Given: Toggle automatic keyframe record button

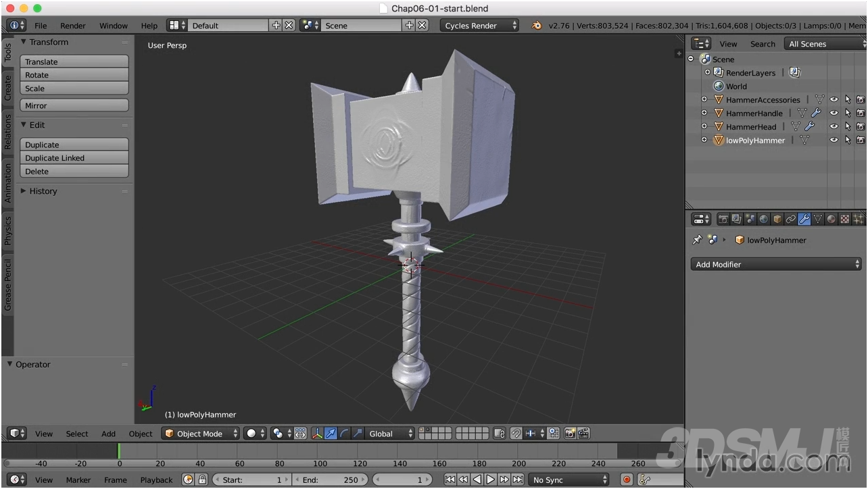Looking at the screenshot, I should [x=627, y=480].
